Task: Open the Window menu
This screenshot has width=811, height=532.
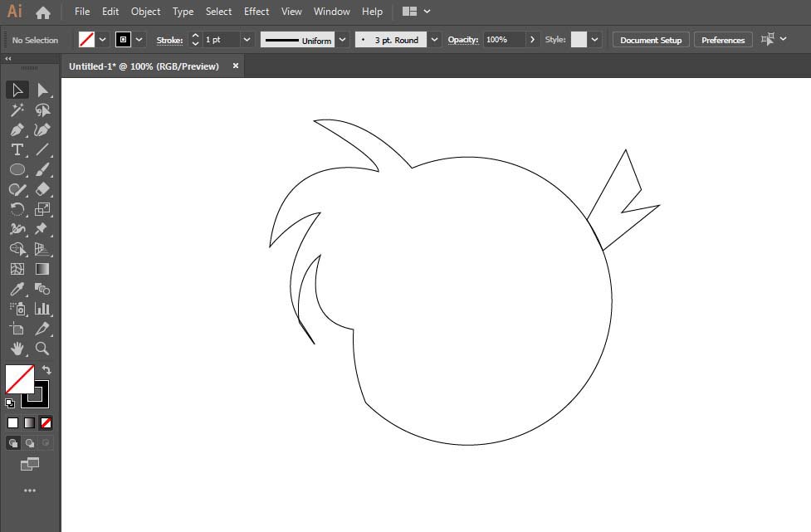Action: (x=331, y=12)
